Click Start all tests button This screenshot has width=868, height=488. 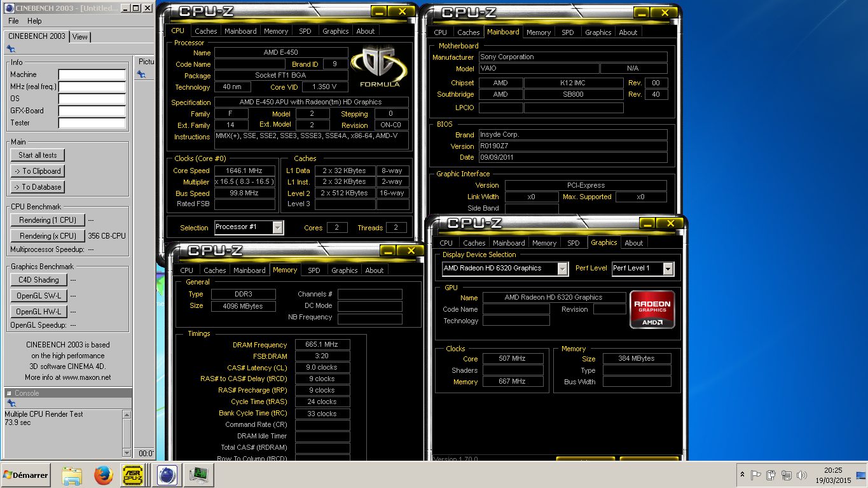coord(38,155)
